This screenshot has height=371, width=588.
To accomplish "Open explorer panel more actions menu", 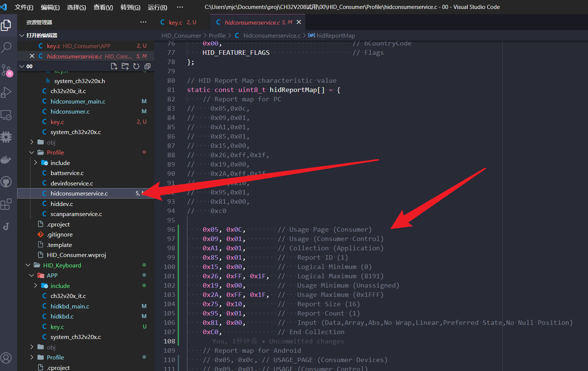I will coord(143,22).
